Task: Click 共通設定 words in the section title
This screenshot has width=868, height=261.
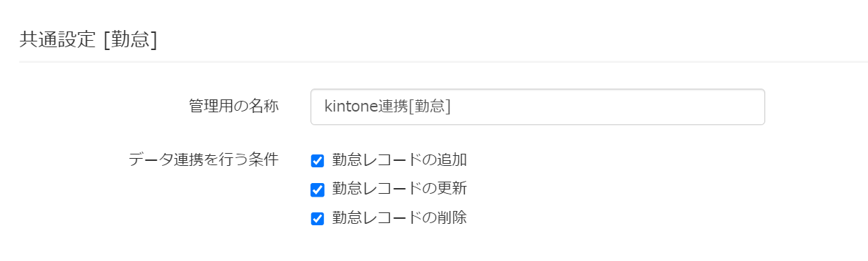Action: point(57,39)
